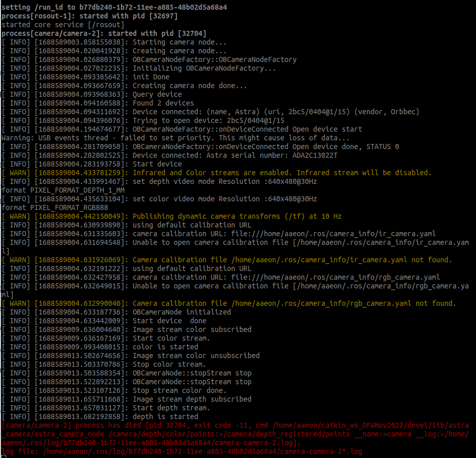Click the 'Found 2 devices' log line
This screenshot has width=476, height=458.
pyautogui.click(x=163, y=103)
